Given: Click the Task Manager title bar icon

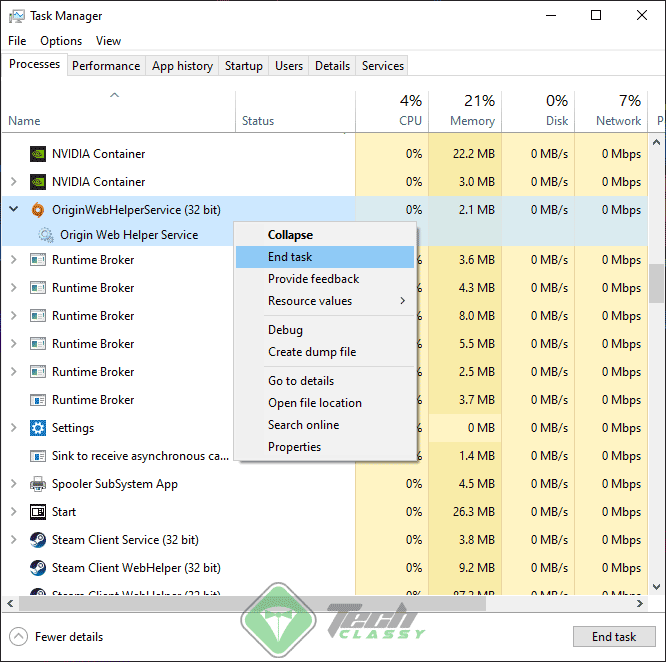Looking at the screenshot, I should [17, 16].
